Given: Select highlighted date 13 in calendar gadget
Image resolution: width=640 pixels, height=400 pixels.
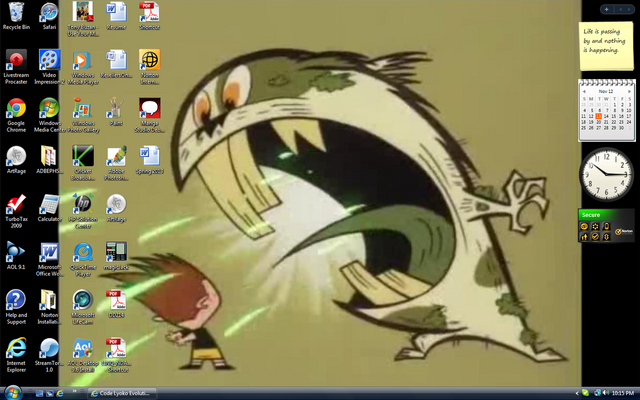Looking at the screenshot, I should click(599, 116).
